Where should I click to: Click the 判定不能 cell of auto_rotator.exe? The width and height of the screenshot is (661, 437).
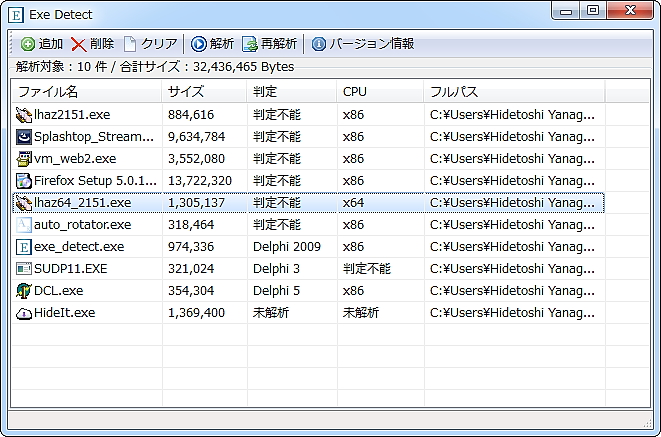277,225
